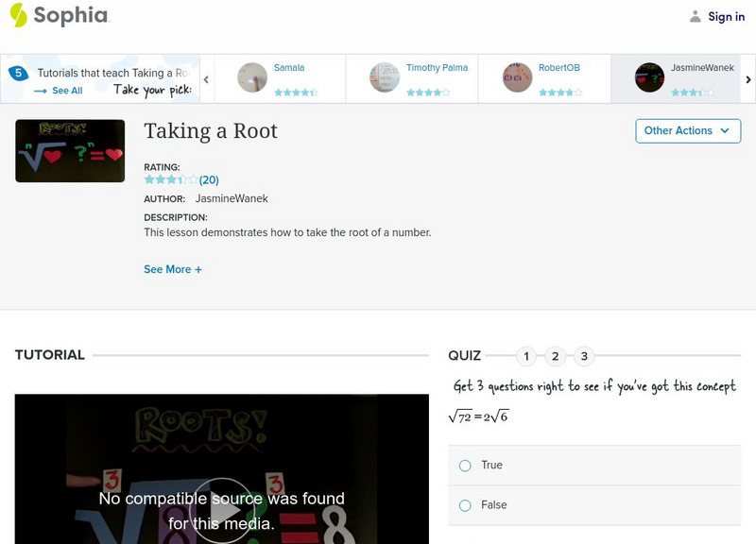Screen dimensions: 756x544
Task: Expand the Other Actions dropdown
Action: click(688, 131)
